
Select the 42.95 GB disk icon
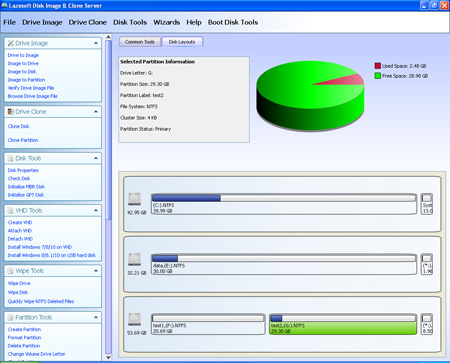click(x=135, y=199)
